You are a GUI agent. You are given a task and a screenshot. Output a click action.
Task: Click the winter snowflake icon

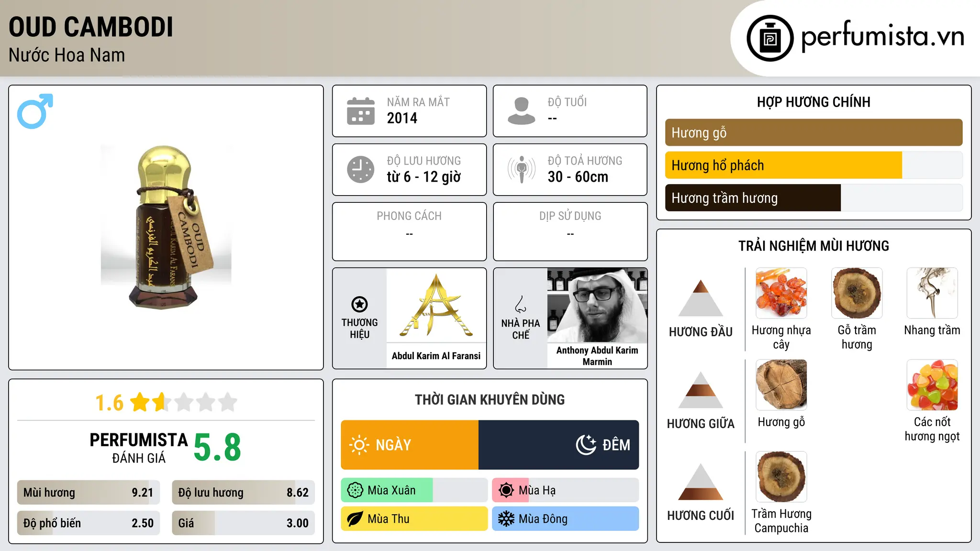click(x=506, y=519)
